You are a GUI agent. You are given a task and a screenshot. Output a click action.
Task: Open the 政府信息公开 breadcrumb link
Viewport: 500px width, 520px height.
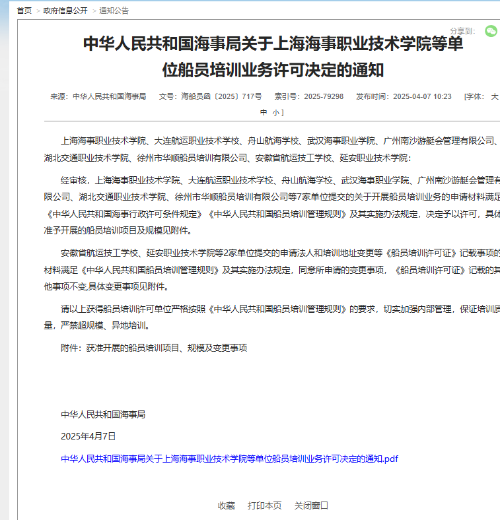click(x=65, y=11)
